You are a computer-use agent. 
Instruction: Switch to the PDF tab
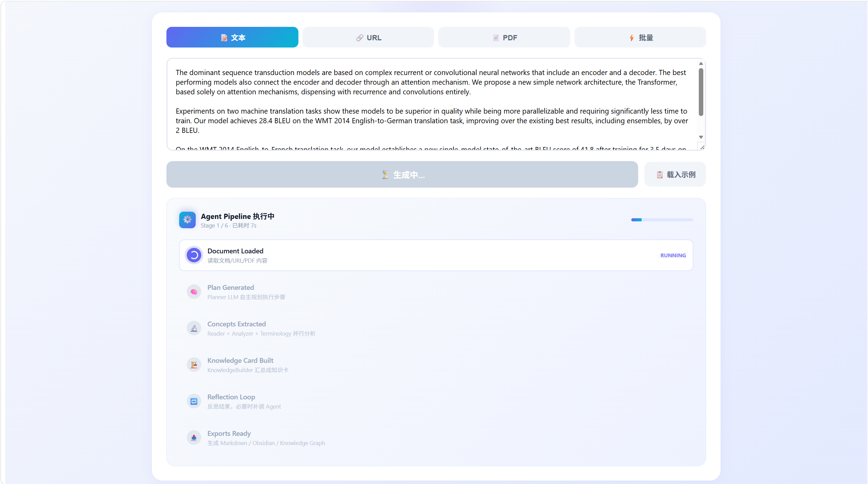[x=504, y=38]
